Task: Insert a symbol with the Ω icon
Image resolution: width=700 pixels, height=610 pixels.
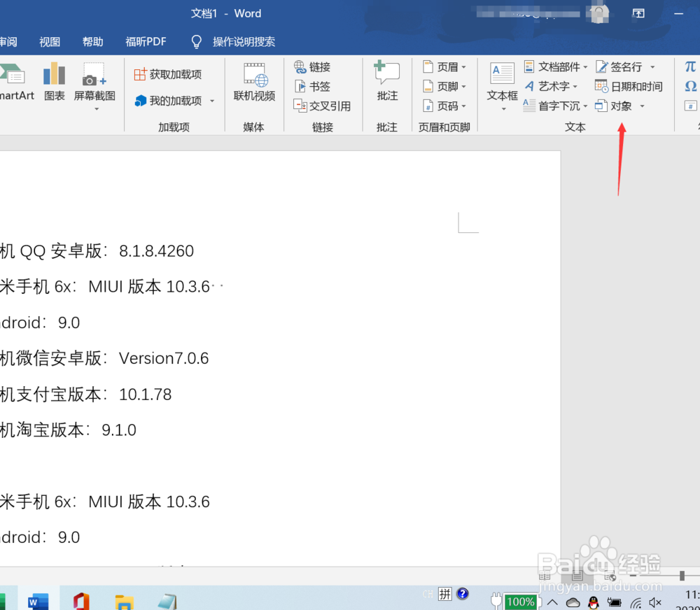Action: [x=690, y=86]
